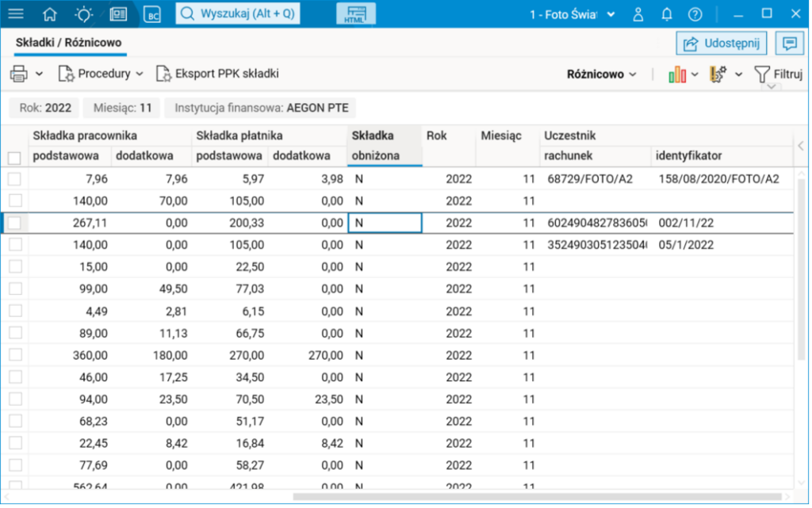Open the help question mark icon

tap(695, 14)
